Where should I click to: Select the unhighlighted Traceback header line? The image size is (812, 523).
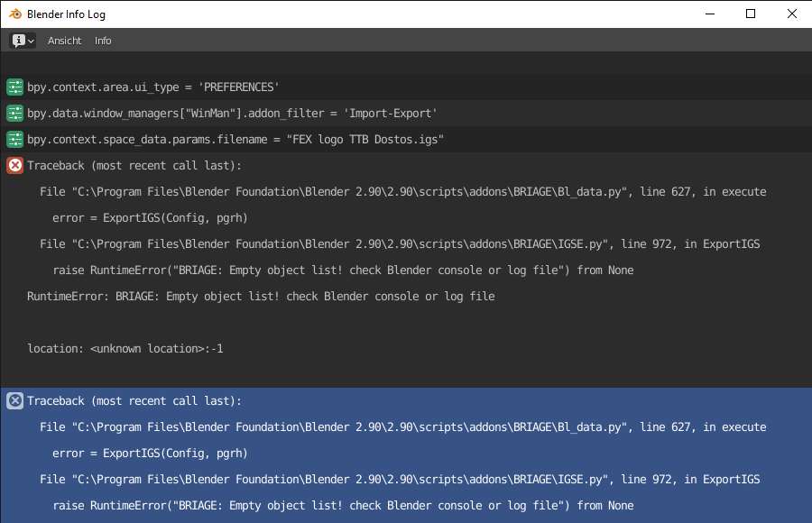[x=134, y=166]
